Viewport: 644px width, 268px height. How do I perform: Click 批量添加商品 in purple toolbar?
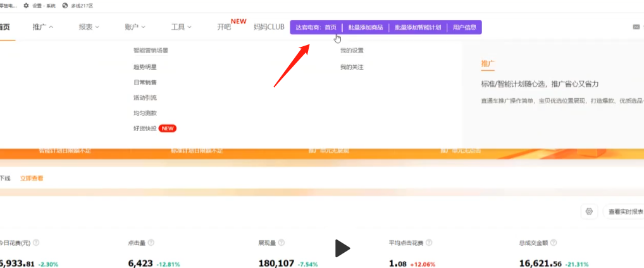tap(366, 28)
